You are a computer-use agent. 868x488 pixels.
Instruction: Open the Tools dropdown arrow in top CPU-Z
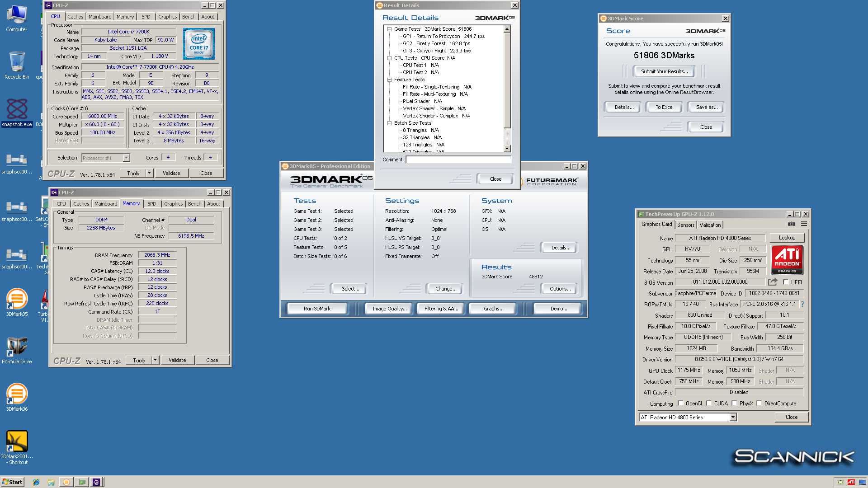coord(149,173)
